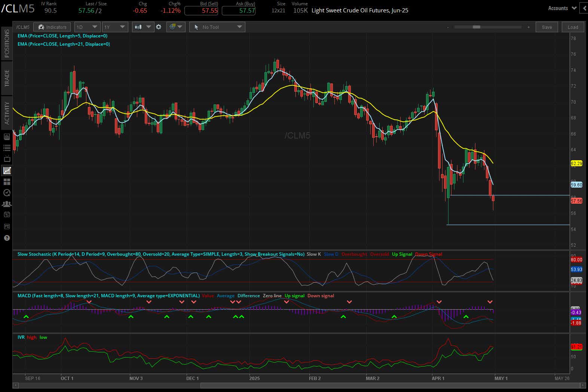Image resolution: width=588 pixels, height=392 pixels.
Task: Adjust the chart zoom slider handle
Action: click(477, 27)
